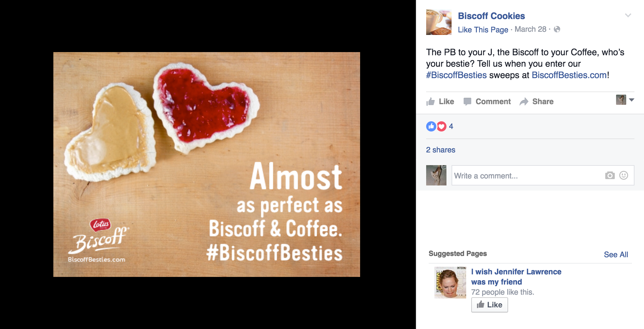View the 2 shares list

(x=440, y=150)
